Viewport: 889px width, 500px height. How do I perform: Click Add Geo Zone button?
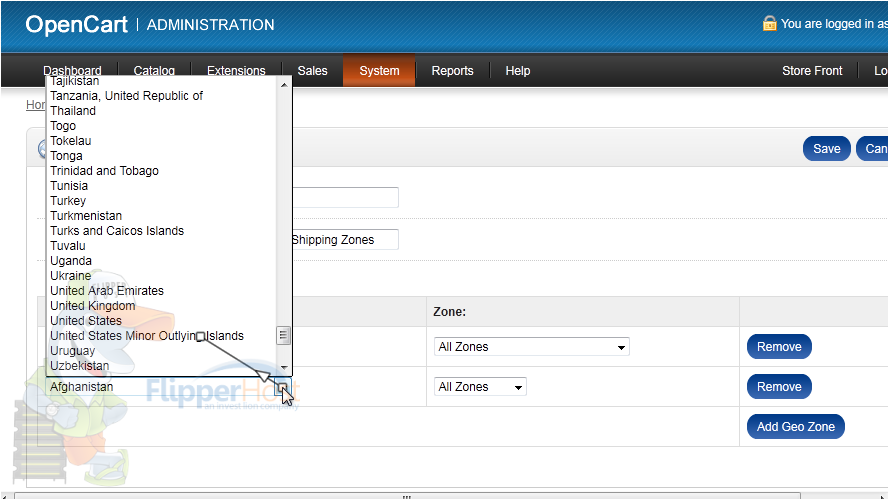[x=795, y=427]
